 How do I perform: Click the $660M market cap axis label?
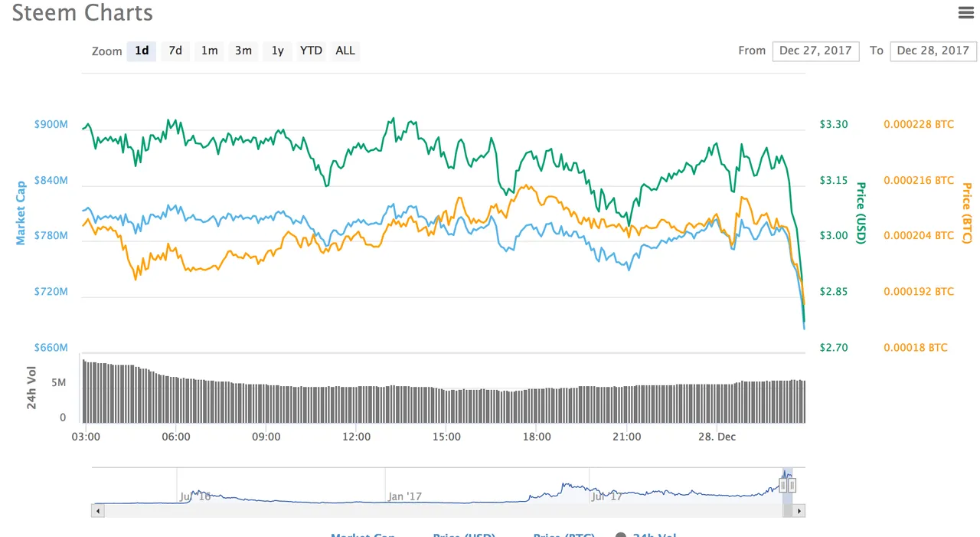click(51, 348)
